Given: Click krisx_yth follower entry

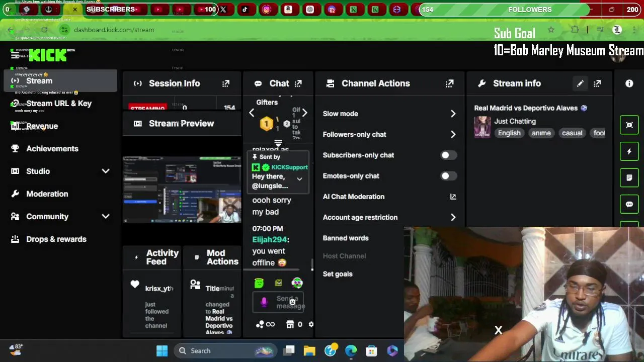Looking at the screenshot, I should (x=159, y=288).
